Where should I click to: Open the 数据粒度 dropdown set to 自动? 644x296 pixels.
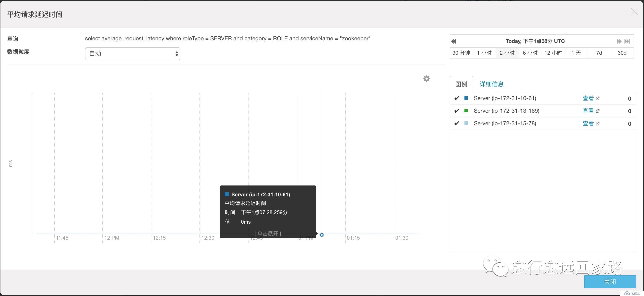click(132, 54)
